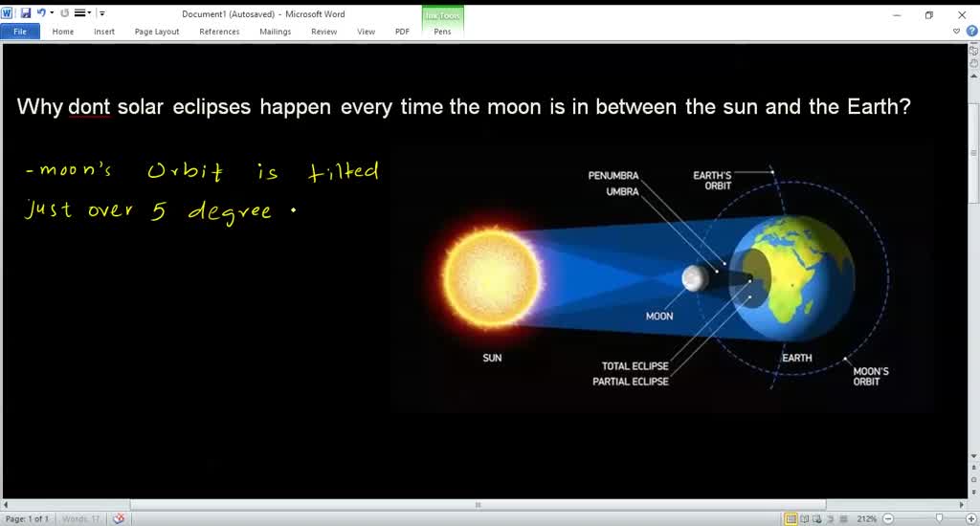Screen dimensions: 980x526
Task: Open the References tab
Action: pos(219,32)
